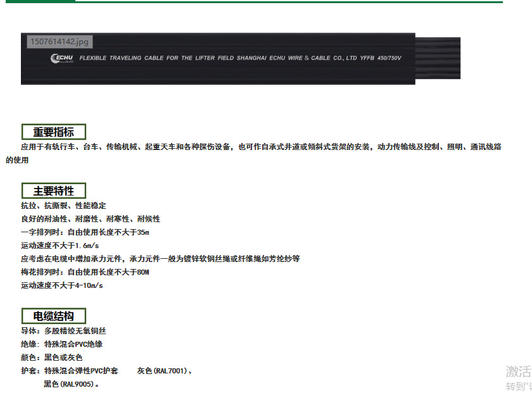Screen dimensions: 532x393
Task: Click the 护套 sheath description line
Action: click(x=70, y=371)
